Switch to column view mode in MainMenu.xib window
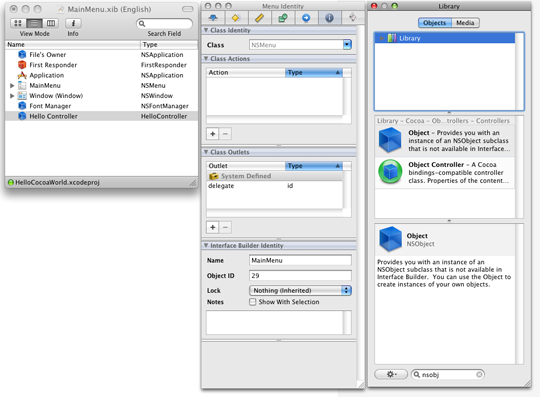The height and width of the screenshot is (397, 540). (x=51, y=23)
